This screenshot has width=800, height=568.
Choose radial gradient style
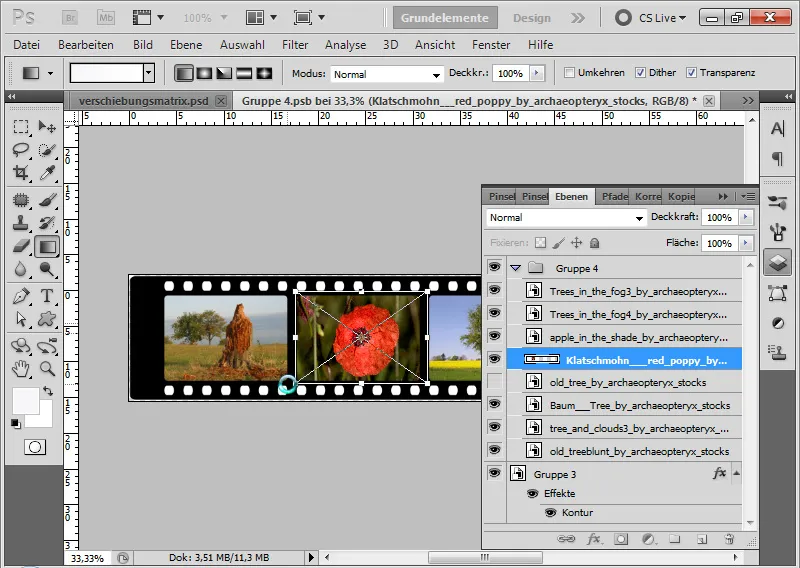pyautogui.click(x=204, y=73)
